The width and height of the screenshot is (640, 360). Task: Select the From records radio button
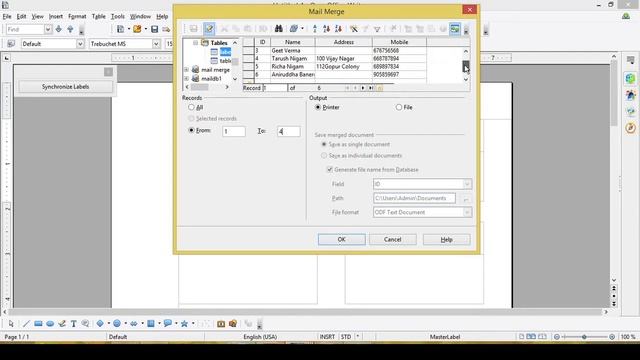coord(191,130)
